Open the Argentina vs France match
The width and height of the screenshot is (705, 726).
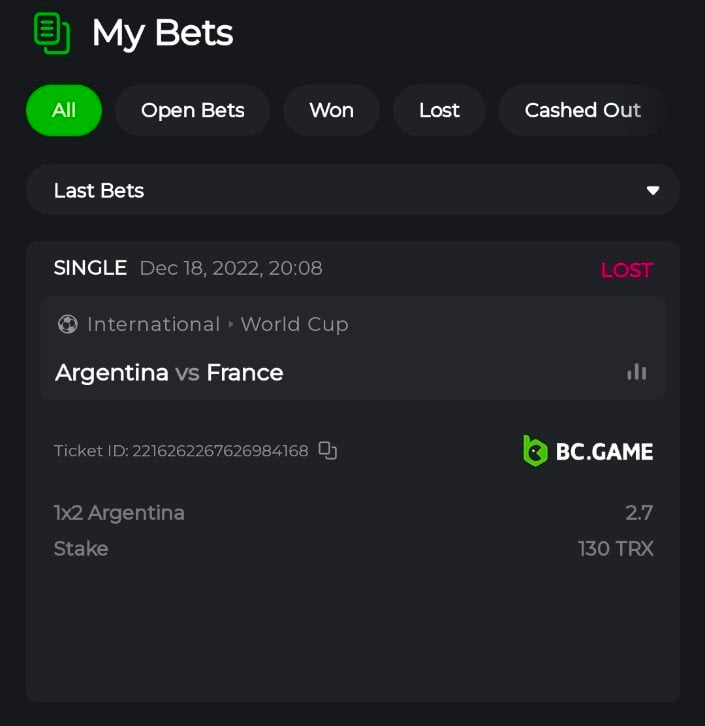[x=169, y=373]
